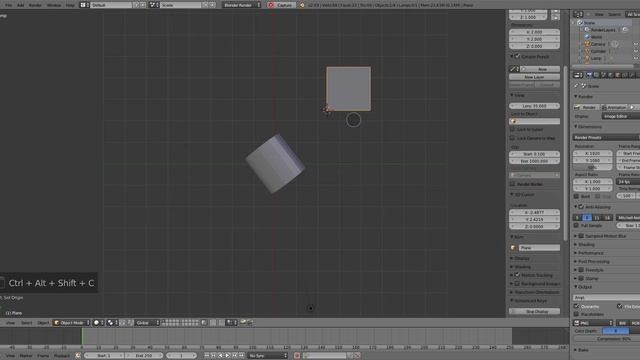This screenshot has width=640, height=360.
Task: Click the Compression 90% slider
Action: point(606,339)
